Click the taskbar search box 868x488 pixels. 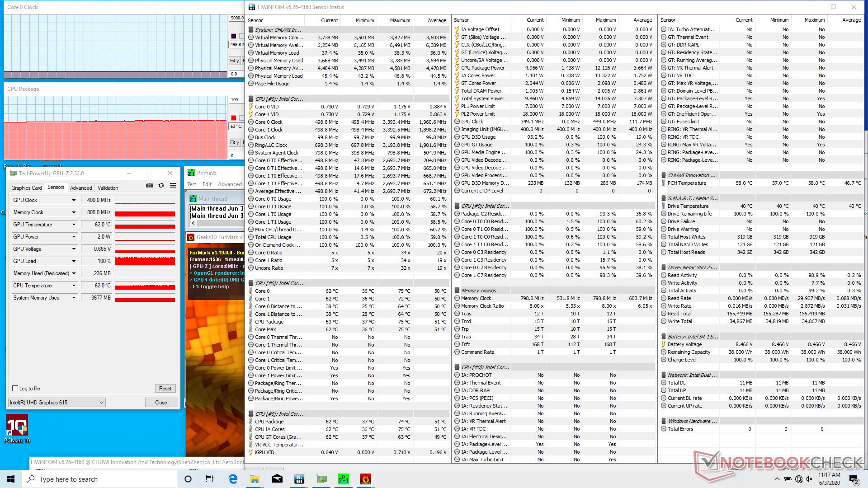pyautogui.click(x=99, y=479)
